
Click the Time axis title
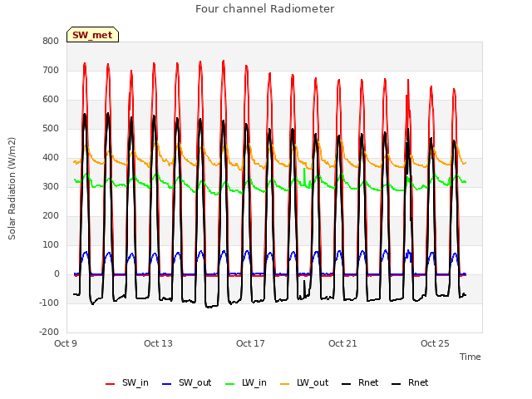[470, 357]
